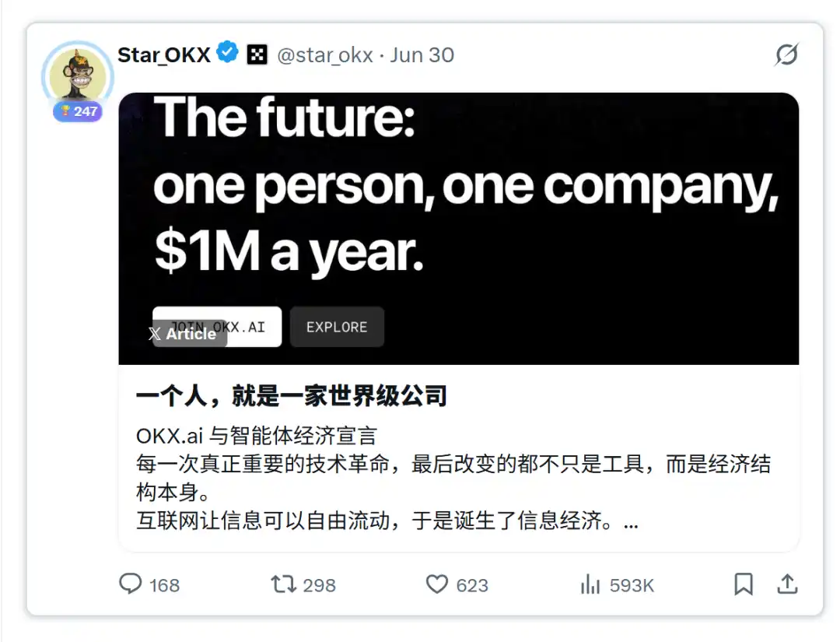The height and width of the screenshot is (642, 840).
Task: Repost using the retweet arrows icon
Action: (283, 584)
